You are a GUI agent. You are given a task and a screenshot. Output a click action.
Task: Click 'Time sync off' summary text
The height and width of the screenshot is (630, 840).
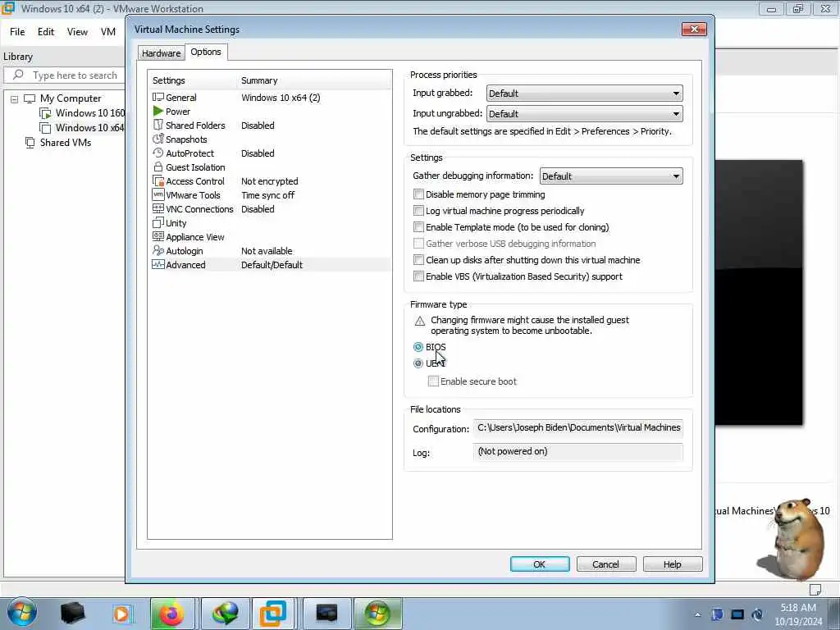(268, 195)
